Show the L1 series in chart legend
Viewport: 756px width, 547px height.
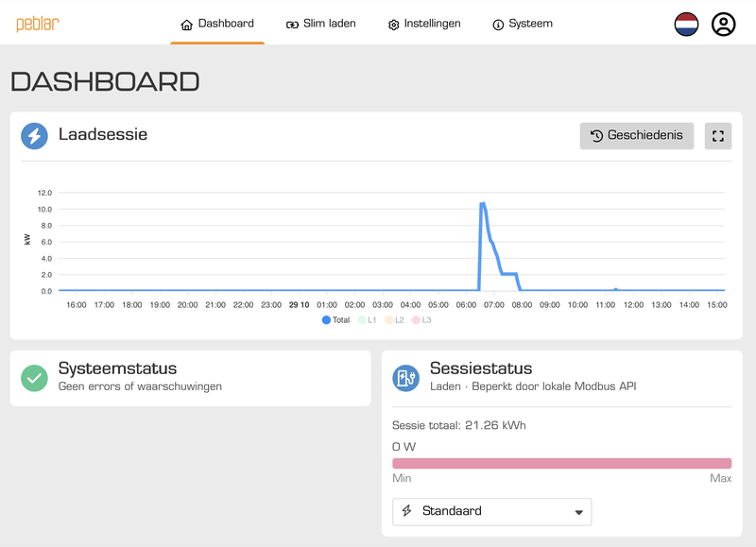(367, 320)
